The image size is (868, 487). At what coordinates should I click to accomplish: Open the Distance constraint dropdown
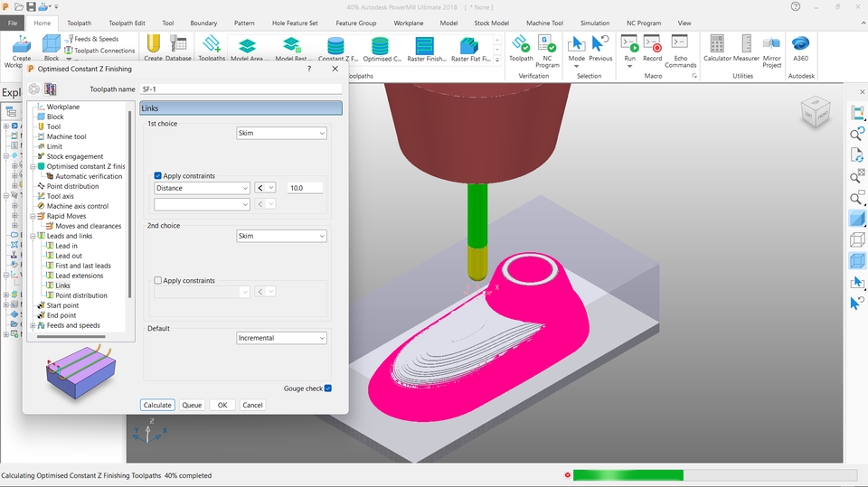point(202,188)
